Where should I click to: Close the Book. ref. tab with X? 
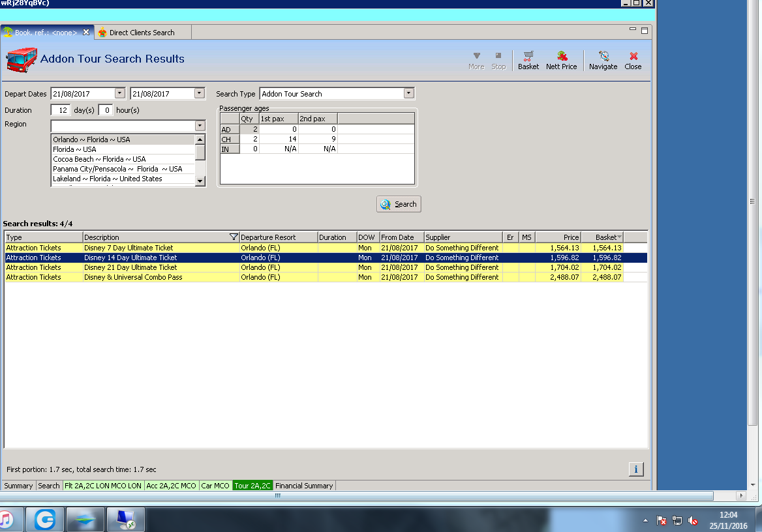(86, 32)
